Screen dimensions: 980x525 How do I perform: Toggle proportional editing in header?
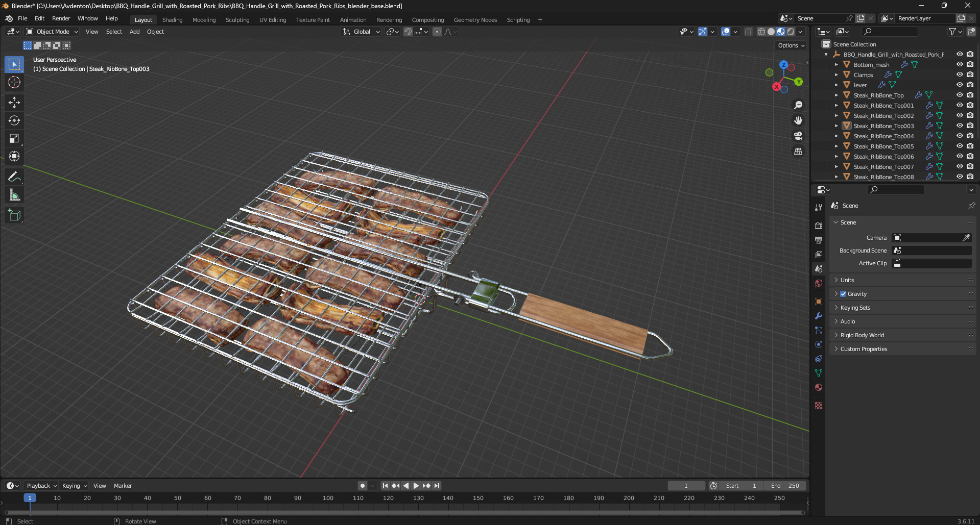tap(437, 32)
